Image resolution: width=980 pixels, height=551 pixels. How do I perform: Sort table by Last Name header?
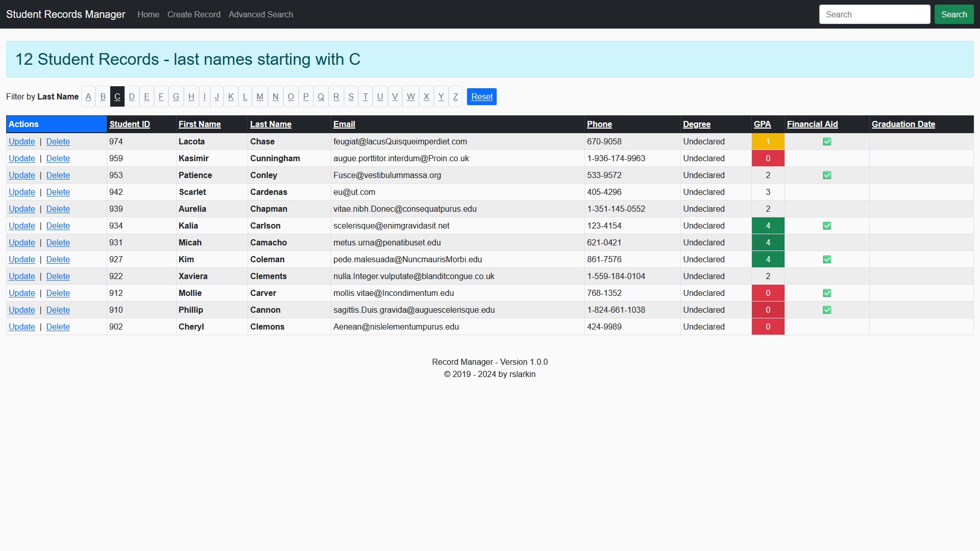tap(271, 124)
